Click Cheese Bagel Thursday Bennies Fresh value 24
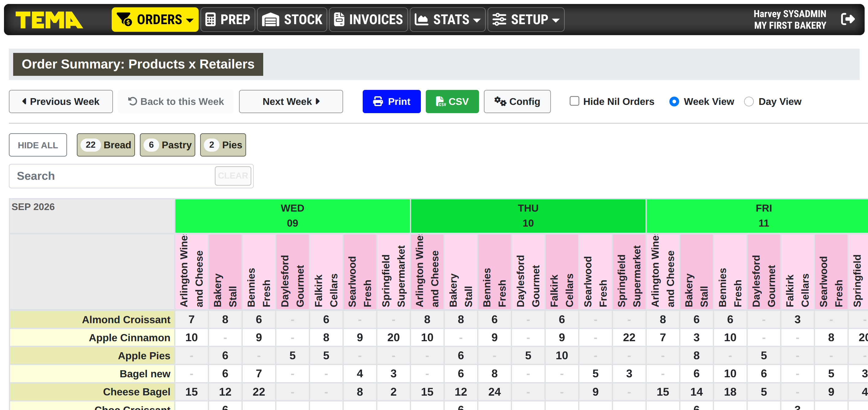Screen dimensions: 868x410 tap(494, 392)
